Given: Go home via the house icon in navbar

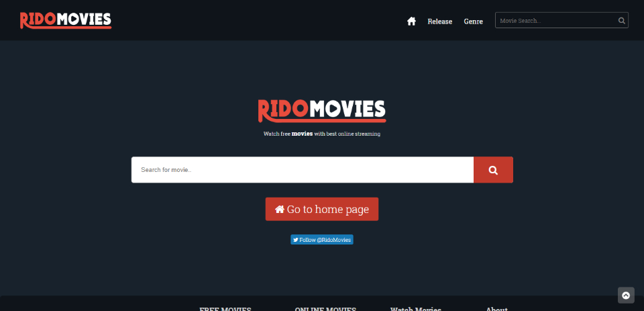Looking at the screenshot, I should [411, 21].
